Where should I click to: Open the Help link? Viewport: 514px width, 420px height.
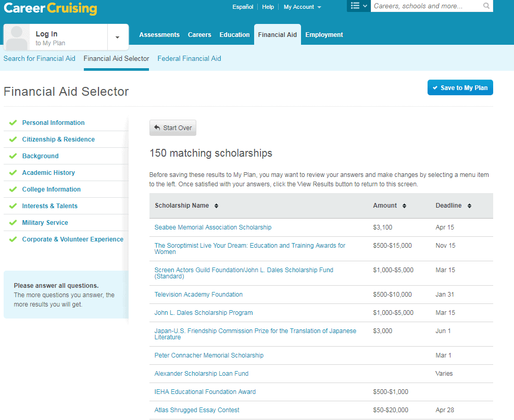[268, 7]
